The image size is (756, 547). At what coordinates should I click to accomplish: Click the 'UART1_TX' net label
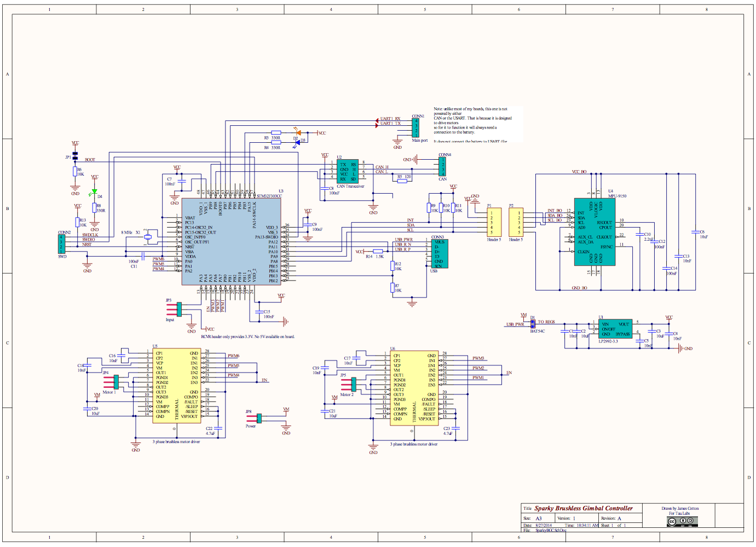click(390, 124)
